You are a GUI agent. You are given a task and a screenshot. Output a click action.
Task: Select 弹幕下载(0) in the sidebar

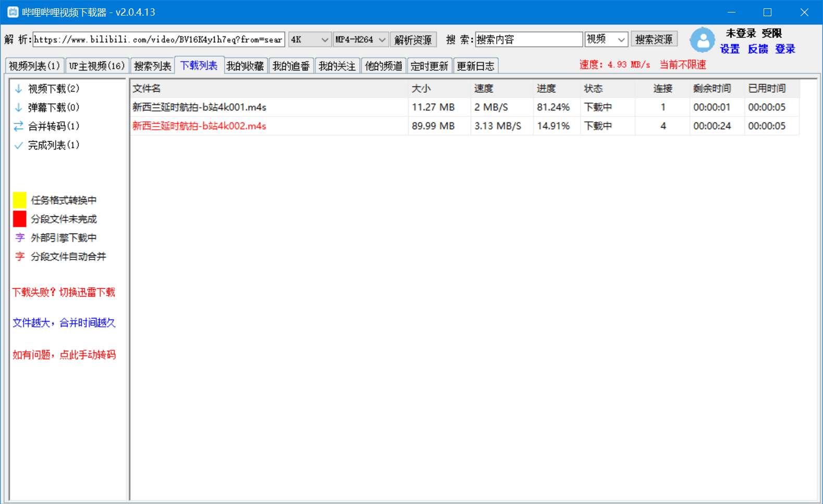click(54, 107)
